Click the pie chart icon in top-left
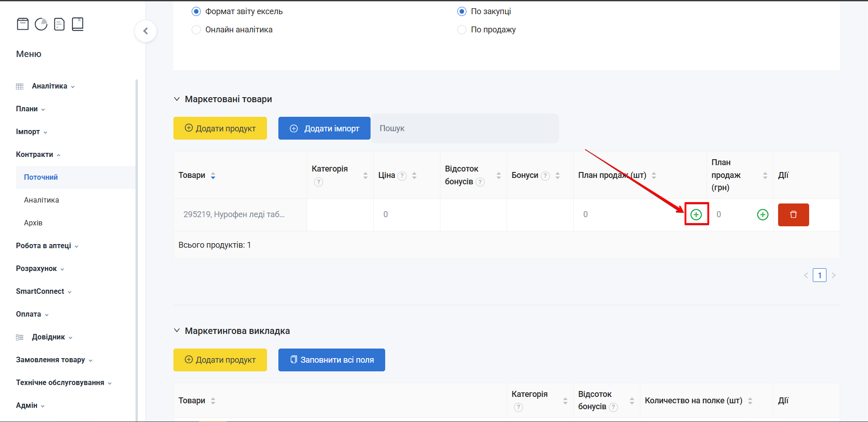 coord(41,24)
